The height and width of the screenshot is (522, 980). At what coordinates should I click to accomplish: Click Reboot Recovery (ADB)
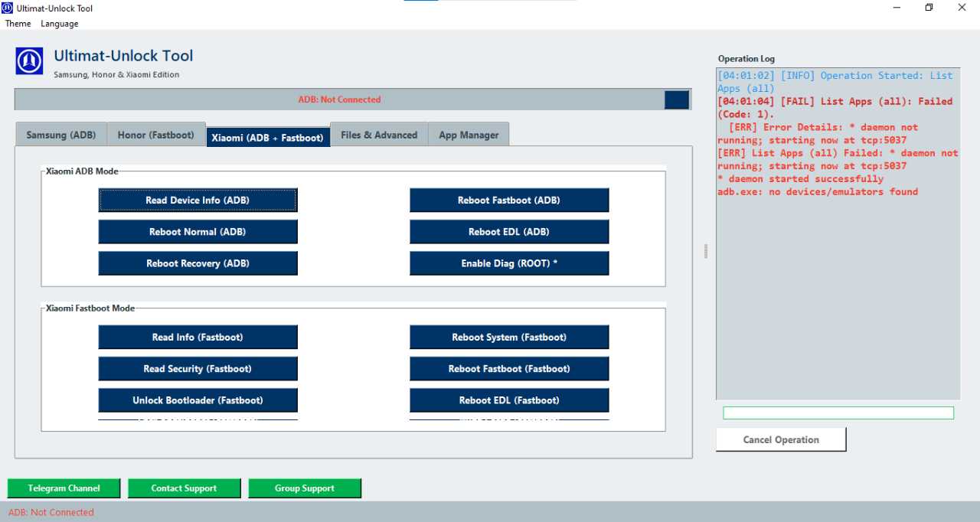click(198, 263)
